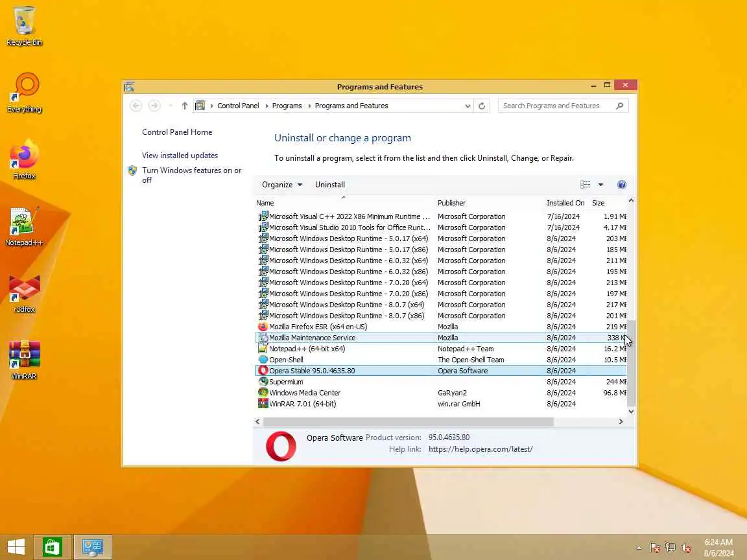This screenshot has width=747, height=560.
Task: Open recent locations dropdown arrow
Action: click(170, 106)
